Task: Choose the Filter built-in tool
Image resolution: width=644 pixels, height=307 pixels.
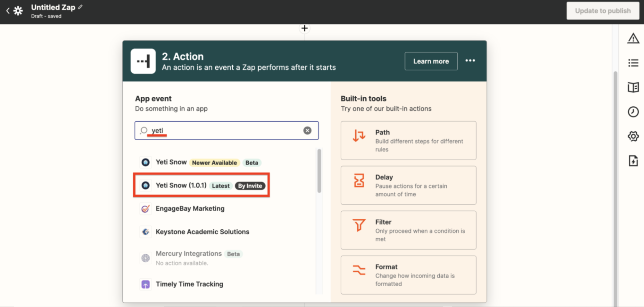Action: tap(408, 230)
